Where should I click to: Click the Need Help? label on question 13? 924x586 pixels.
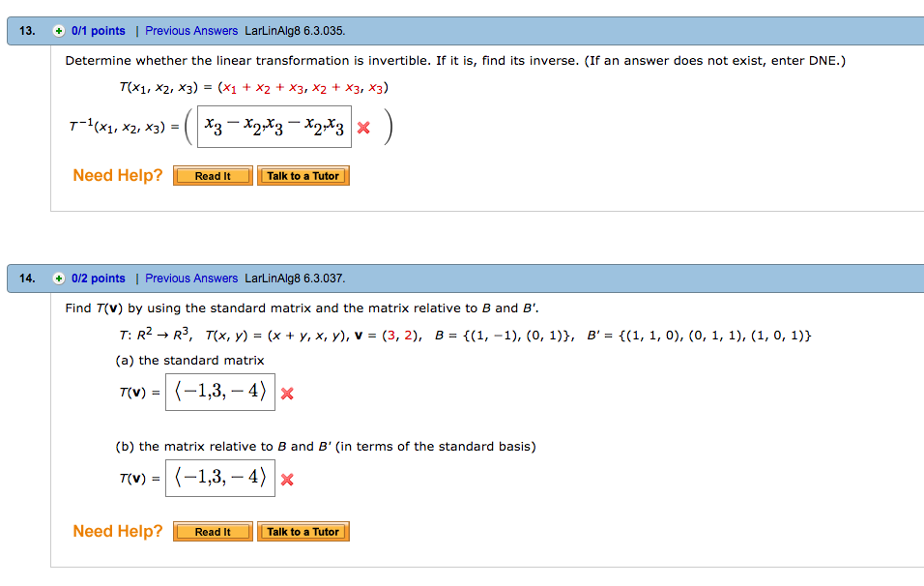point(117,175)
